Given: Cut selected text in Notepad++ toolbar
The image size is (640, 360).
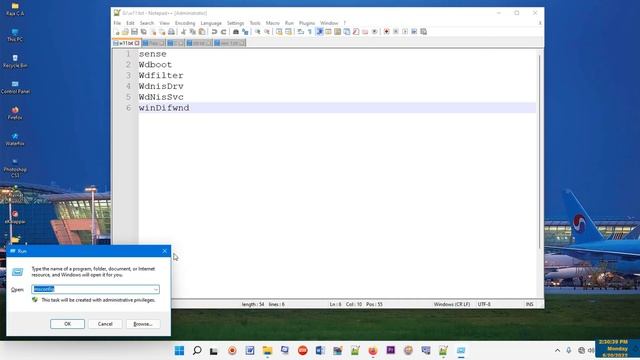Looking at the screenshot, I should click(184, 32).
